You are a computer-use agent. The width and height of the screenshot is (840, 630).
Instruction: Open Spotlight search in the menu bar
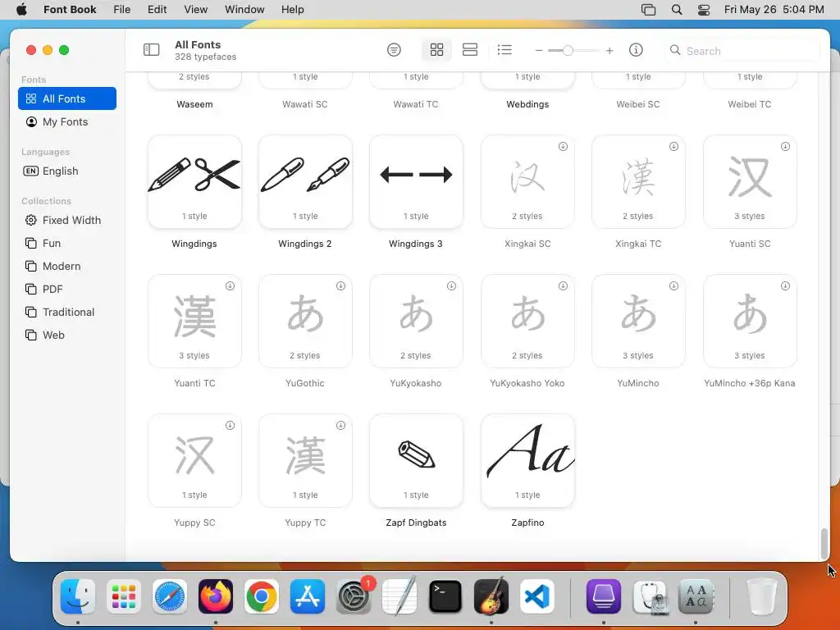click(x=677, y=9)
